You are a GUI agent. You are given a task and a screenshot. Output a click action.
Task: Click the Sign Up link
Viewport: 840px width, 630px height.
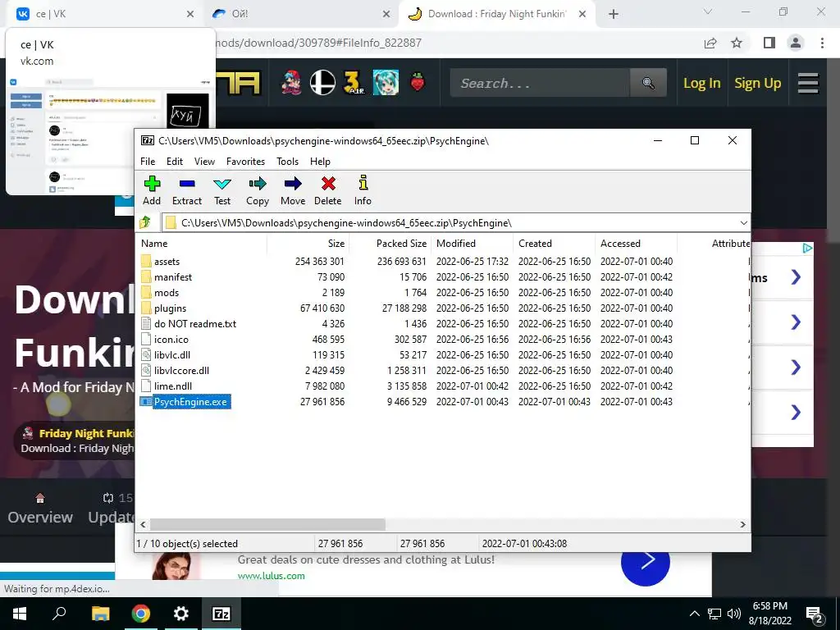point(757,83)
